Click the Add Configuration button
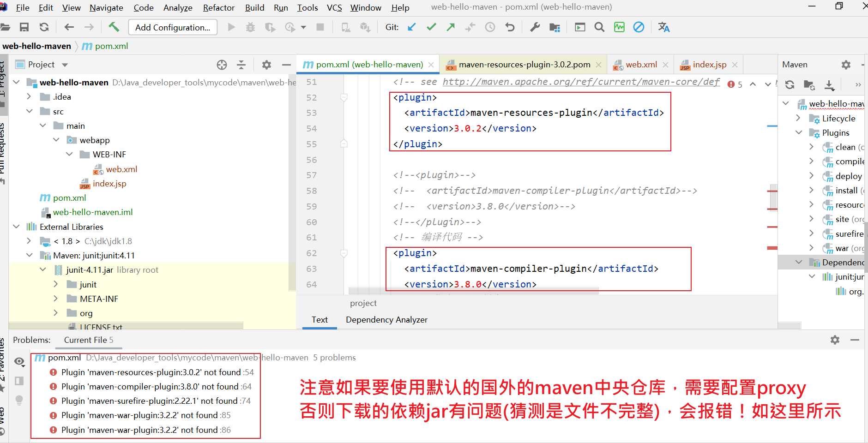The image size is (868, 443). click(173, 28)
